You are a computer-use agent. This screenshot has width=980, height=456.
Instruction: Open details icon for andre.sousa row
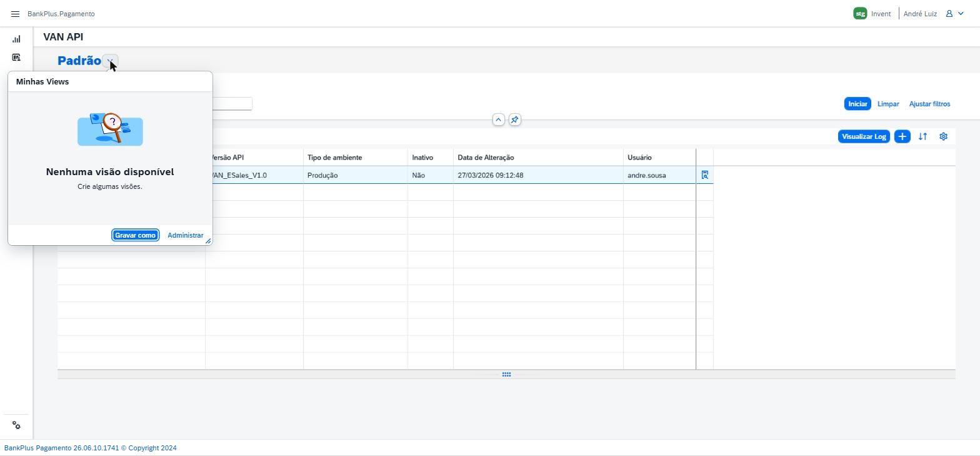(704, 175)
